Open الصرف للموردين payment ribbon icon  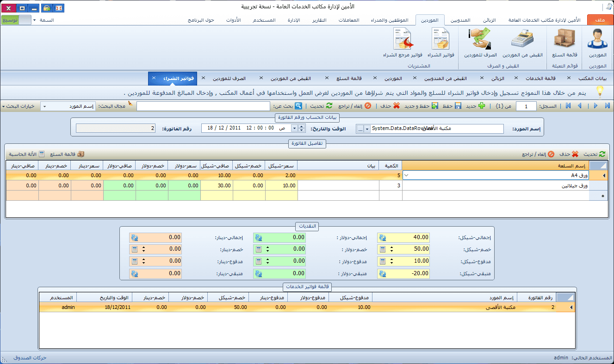point(480,43)
